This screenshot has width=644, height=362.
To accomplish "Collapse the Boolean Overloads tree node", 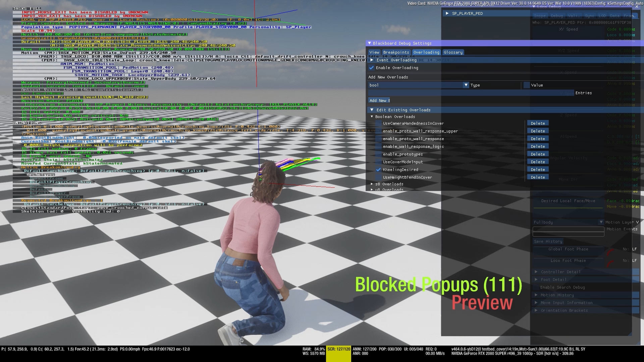I will pos(372,117).
